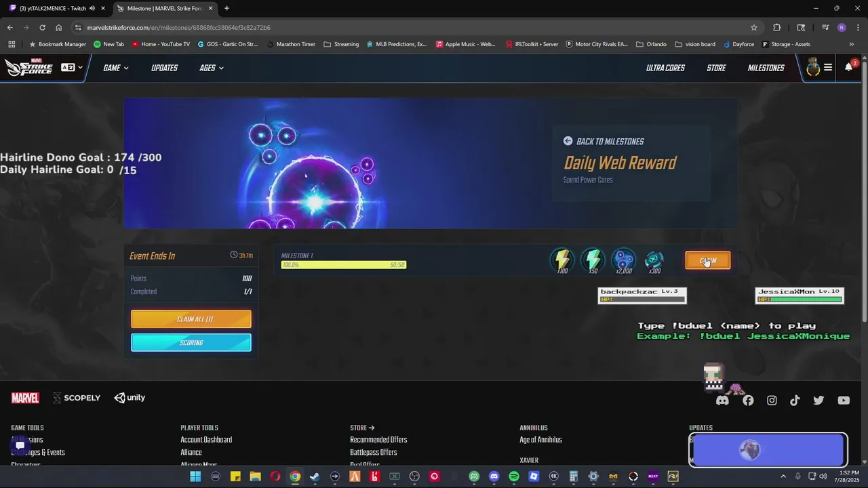This screenshot has height=488, width=868.
Task: Go to the browser home page icon
Action: (59, 27)
